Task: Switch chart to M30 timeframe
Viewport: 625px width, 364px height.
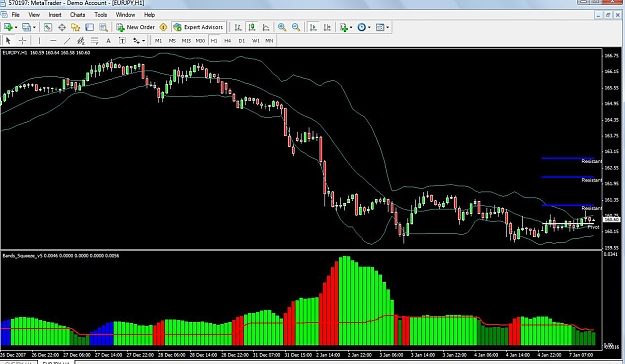Action: tap(200, 41)
